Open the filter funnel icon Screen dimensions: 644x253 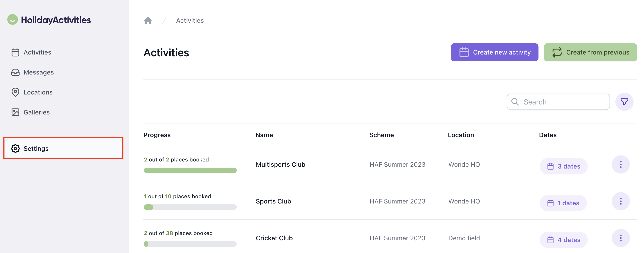[624, 102]
